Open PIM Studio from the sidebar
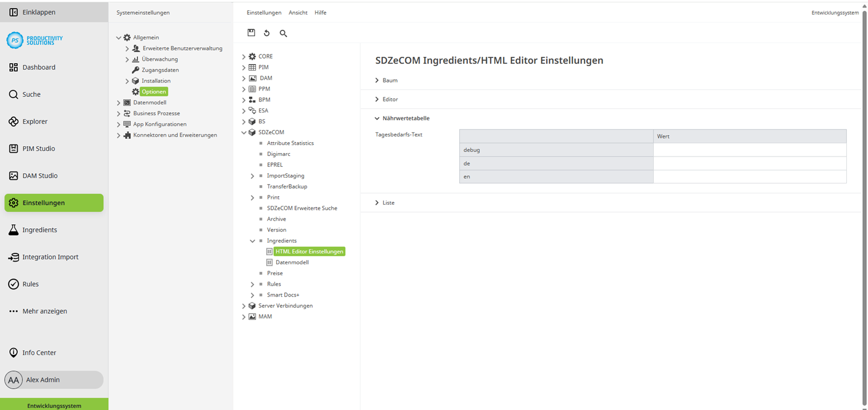Screen dimensions: 868x410 38,148
